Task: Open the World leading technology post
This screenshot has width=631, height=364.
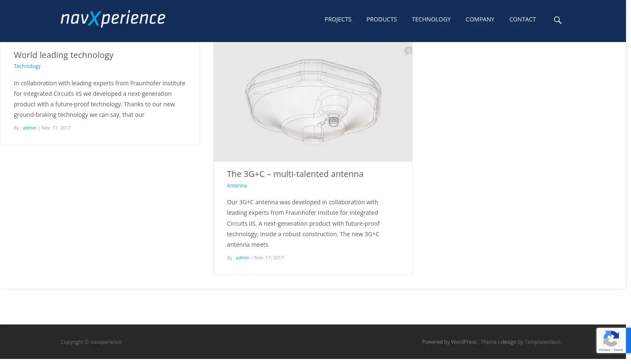Action: (x=64, y=55)
